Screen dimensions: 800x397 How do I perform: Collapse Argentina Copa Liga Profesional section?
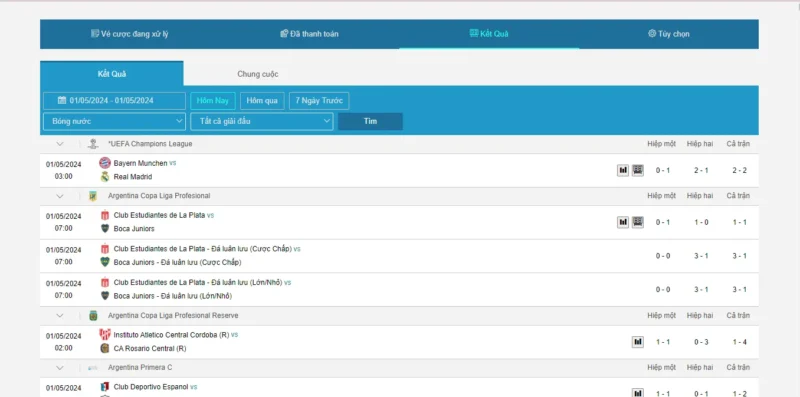(60, 196)
